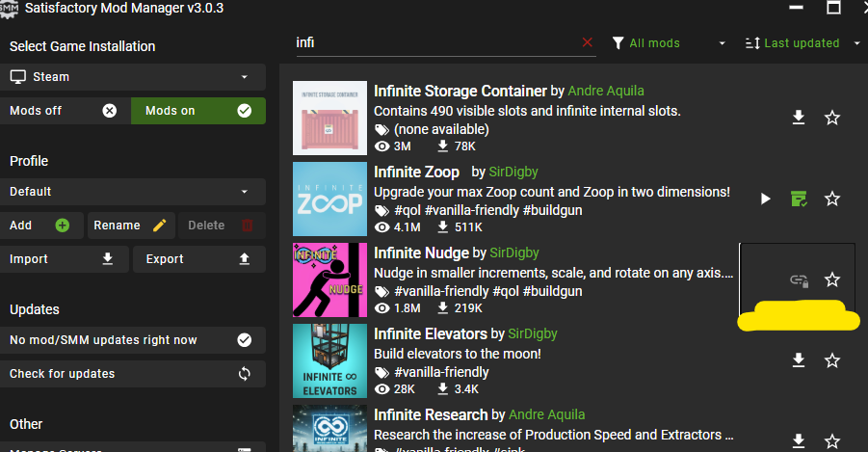868x452 pixels.
Task: Maximize the Satisfactory Mod Manager window
Action: pyautogui.click(x=833, y=8)
